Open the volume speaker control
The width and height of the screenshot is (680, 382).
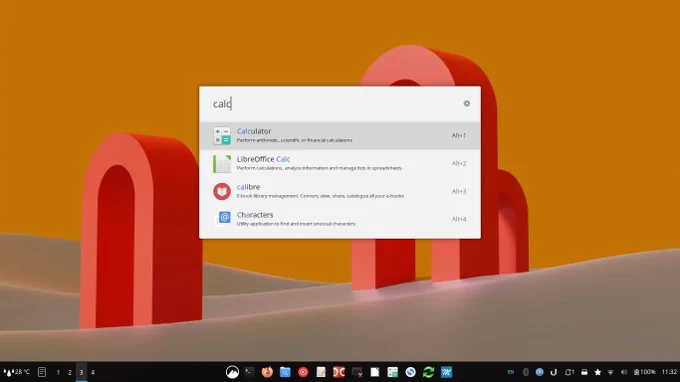click(624, 372)
